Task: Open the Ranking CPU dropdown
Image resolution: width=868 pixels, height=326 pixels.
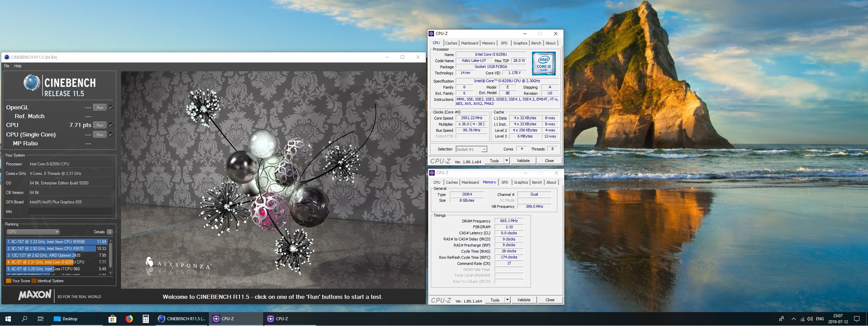Action: coord(33,232)
